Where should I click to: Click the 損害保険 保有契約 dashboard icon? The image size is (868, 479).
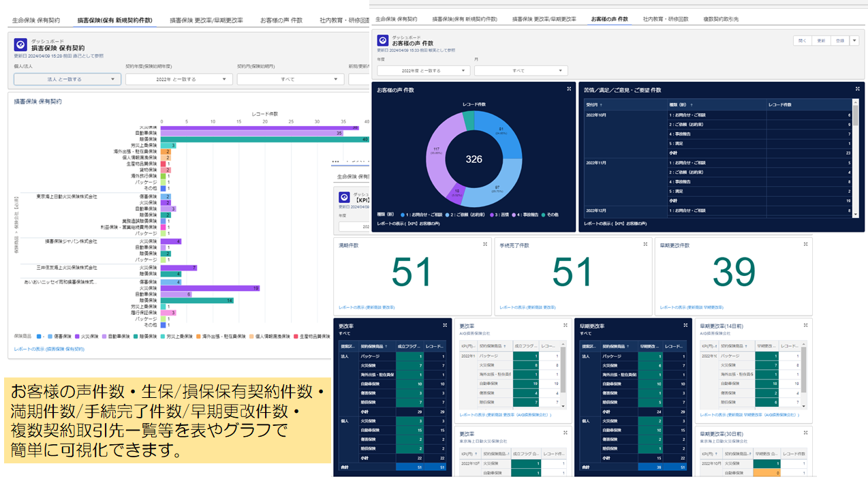20,44
